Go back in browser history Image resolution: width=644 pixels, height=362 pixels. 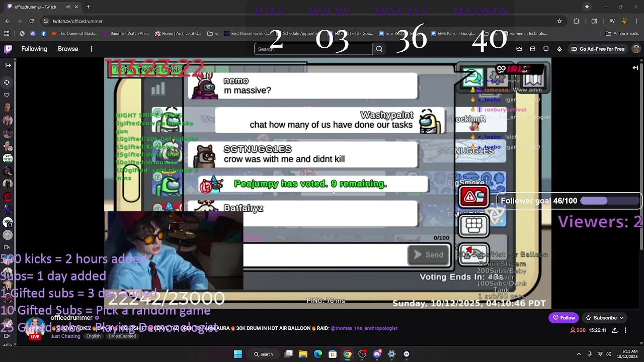[x=7, y=21]
